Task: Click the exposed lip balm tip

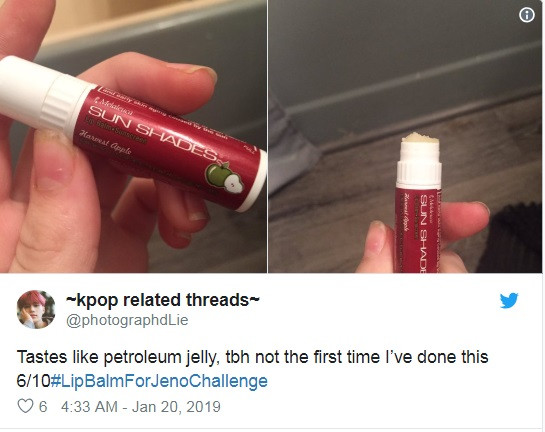Action: [421, 138]
